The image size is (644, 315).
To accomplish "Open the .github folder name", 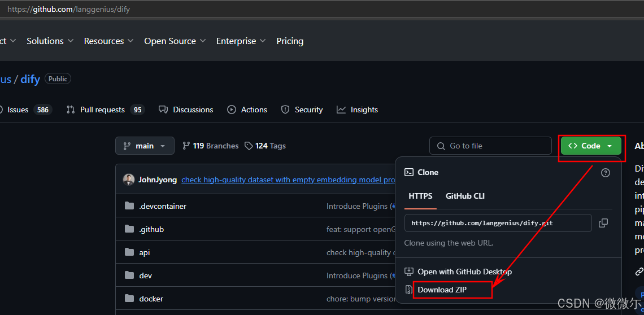I will (x=151, y=229).
